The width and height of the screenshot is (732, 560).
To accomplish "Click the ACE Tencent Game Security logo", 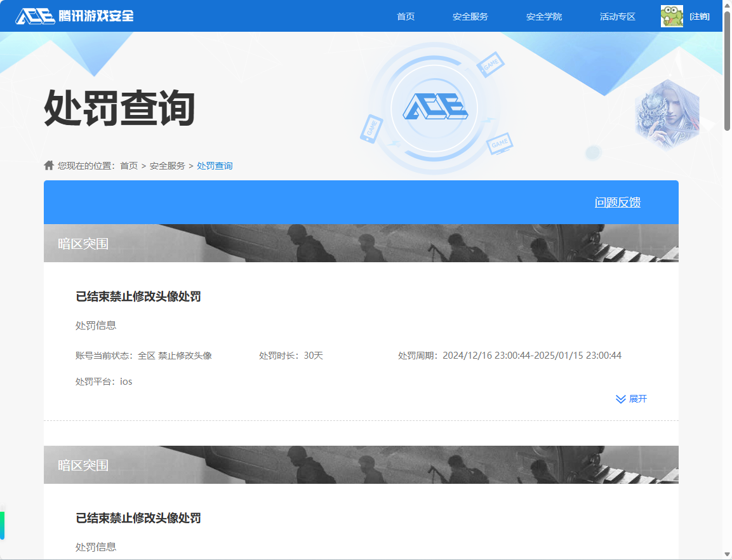I will [75, 16].
